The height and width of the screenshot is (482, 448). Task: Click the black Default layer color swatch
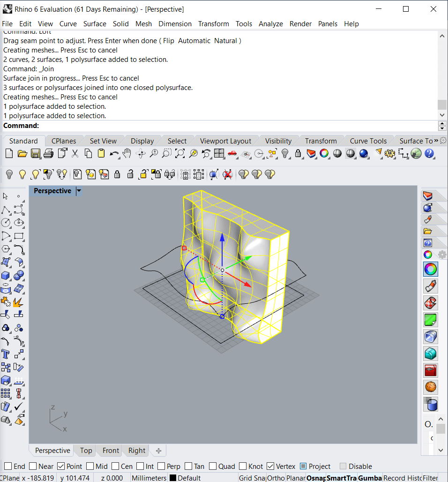[172, 478]
